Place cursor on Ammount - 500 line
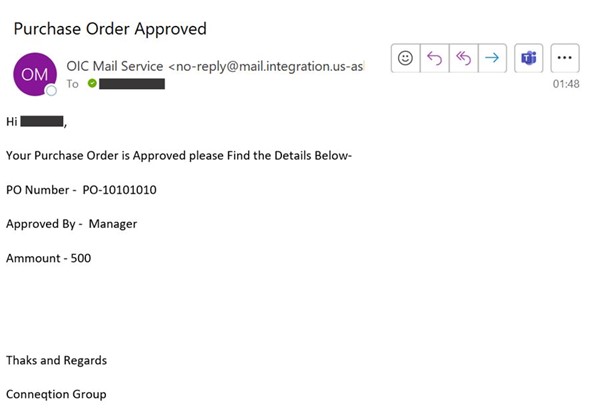Viewport: 602px width, 417px height. tap(48, 258)
